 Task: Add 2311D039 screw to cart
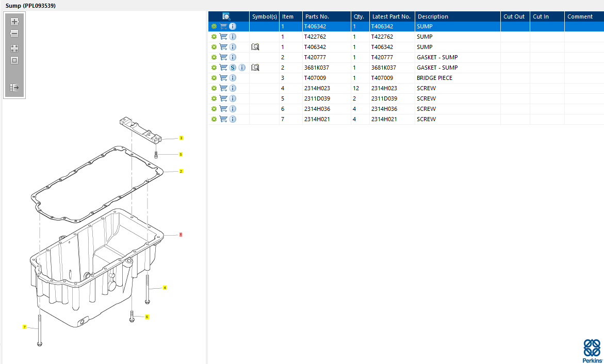(223, 98)
